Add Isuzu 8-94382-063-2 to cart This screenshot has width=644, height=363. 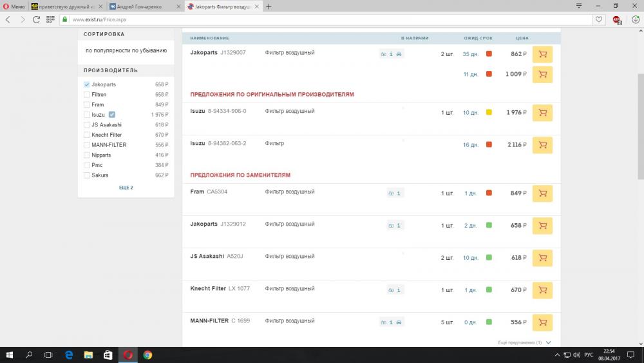542,144
